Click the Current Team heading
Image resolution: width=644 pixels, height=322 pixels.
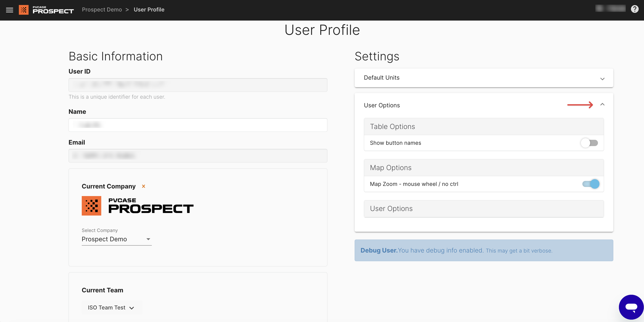103,290
